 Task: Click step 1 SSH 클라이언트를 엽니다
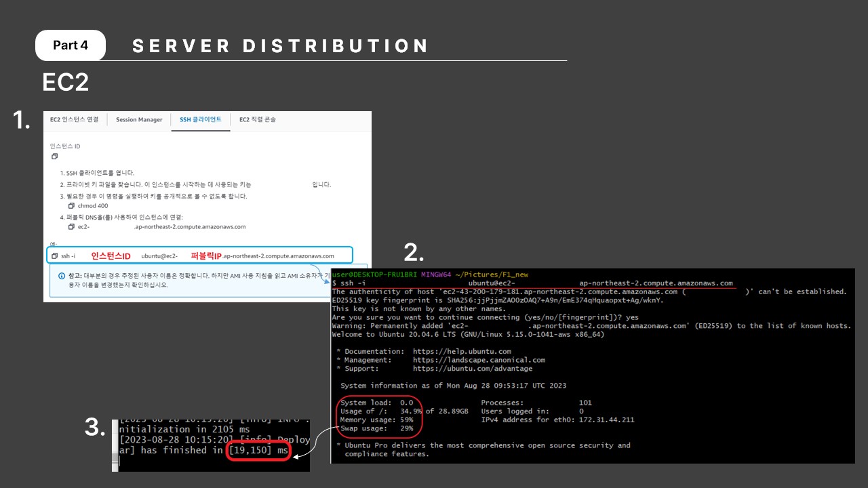coord(97,173)
